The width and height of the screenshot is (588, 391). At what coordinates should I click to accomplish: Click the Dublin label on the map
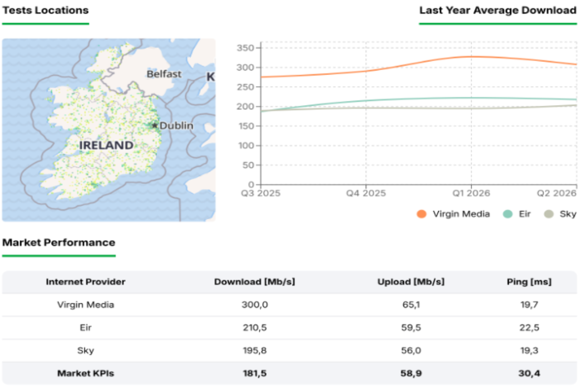point(177,125)
